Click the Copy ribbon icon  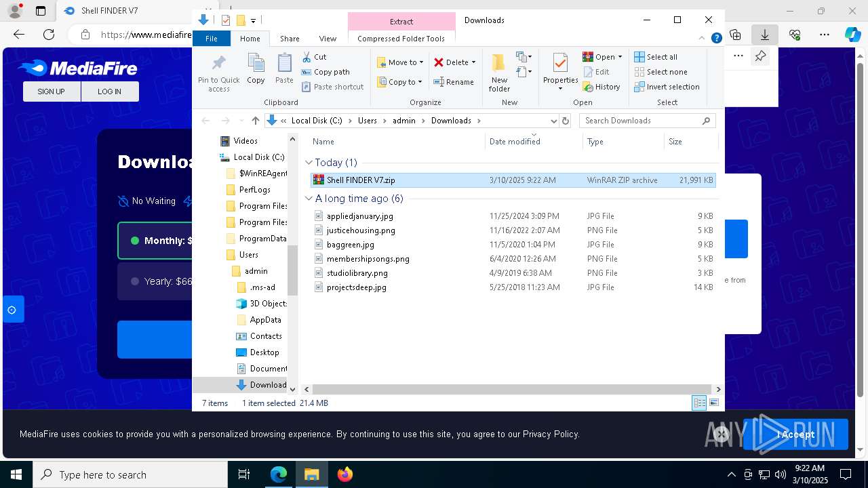point(256,68)
